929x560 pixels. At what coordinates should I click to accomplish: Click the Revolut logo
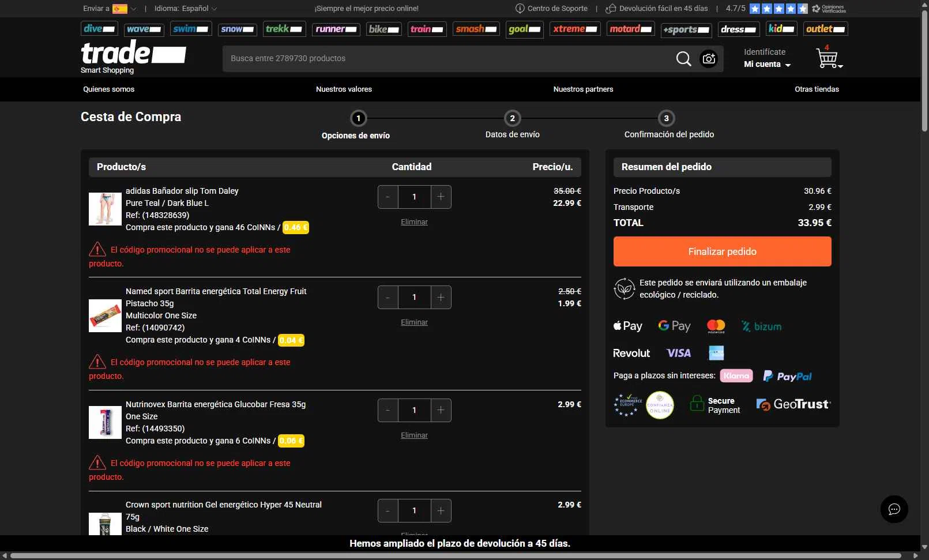[631, 353]
